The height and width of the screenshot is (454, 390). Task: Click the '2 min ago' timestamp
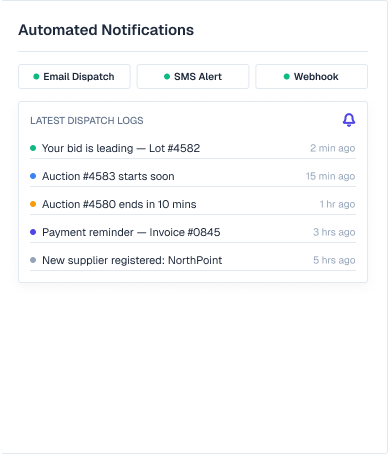click(333, 148)
